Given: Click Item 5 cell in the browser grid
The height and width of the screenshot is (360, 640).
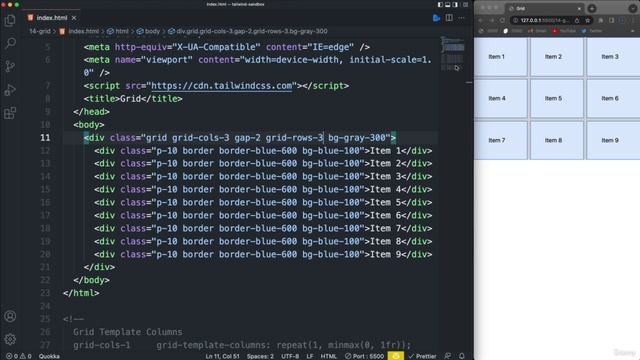Looking at the screenshot, I should pos(557,98).
